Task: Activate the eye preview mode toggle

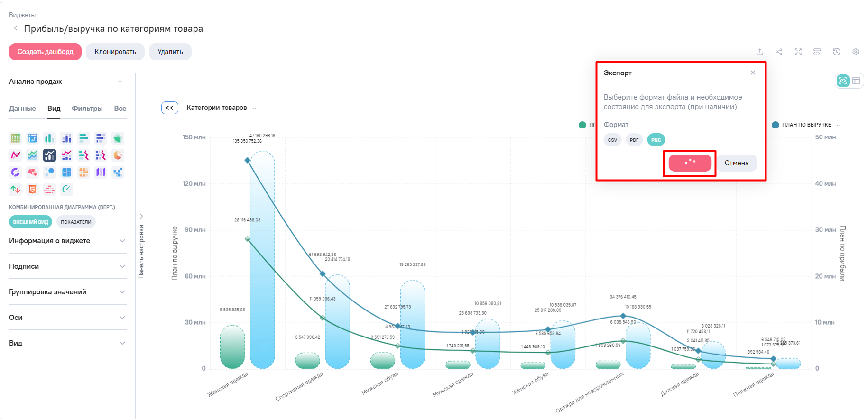Action: [x=843, y=81]
